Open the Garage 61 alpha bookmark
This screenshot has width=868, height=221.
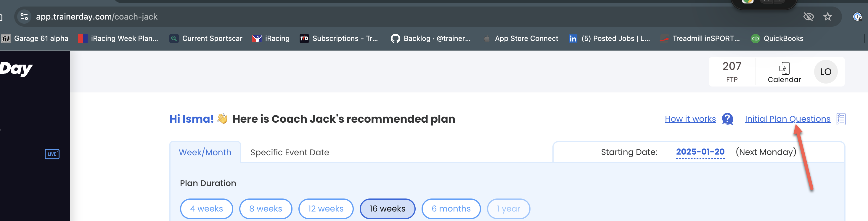(x=35, y=39)
